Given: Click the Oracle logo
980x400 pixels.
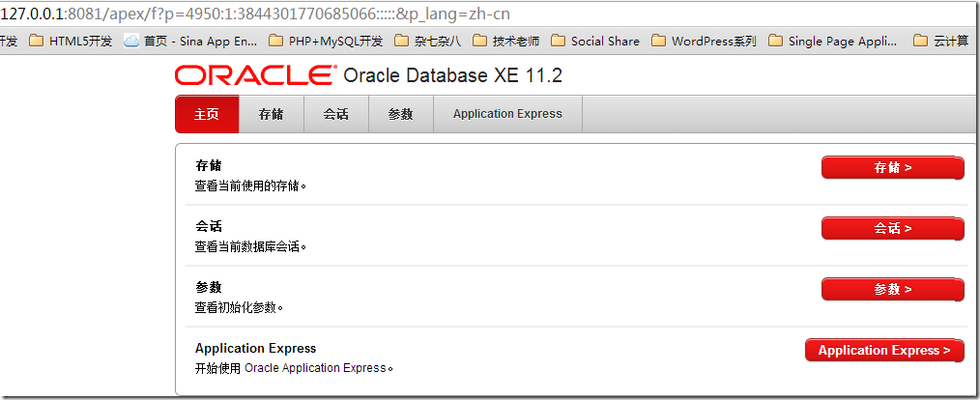Looking at the screenshot, I should point(255,75).
